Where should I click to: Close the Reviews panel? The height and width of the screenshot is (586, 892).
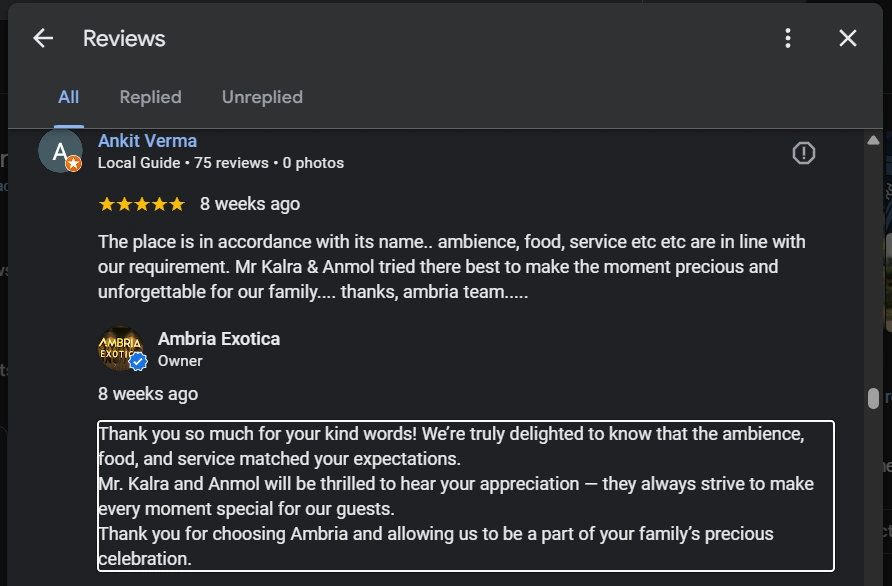[x=848, y=38]
